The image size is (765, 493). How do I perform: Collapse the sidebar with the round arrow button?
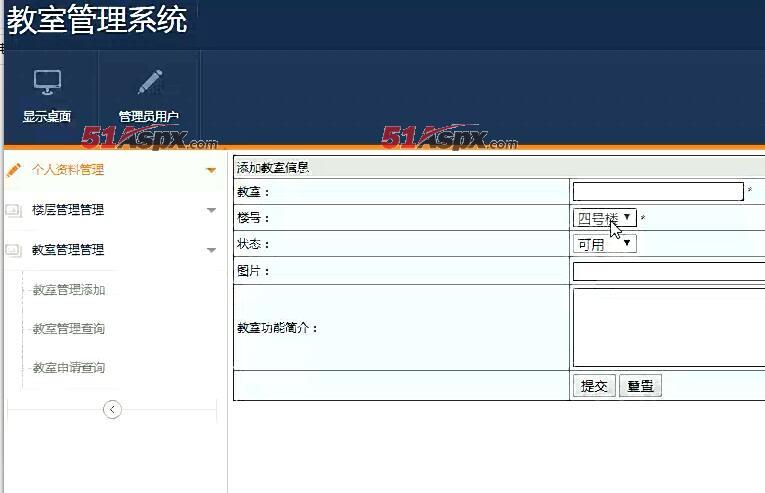click(112, 410)
